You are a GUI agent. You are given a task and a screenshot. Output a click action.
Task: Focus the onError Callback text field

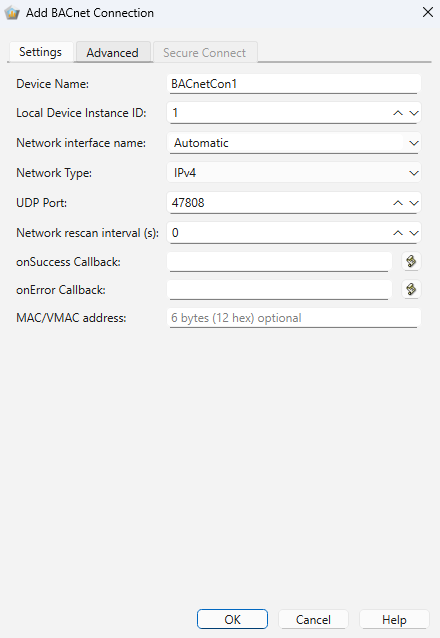279,290
